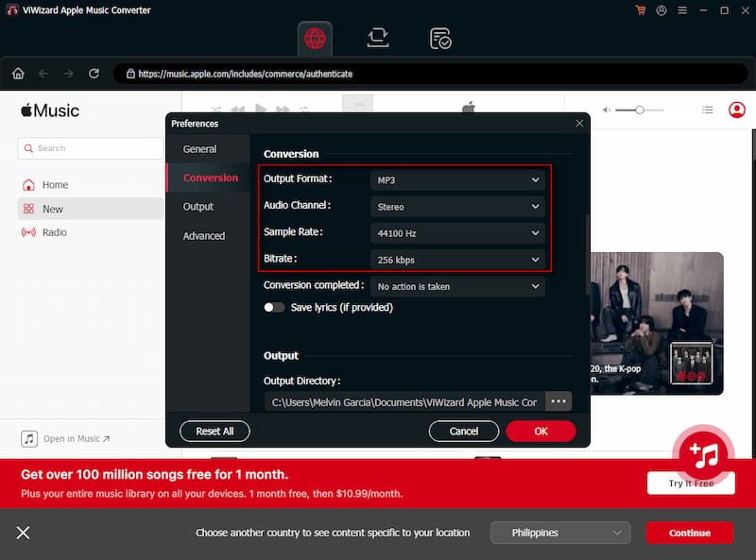Screen dimensions: 756x560
Task: Open the Audio Channel Stereo dropdown
Action: (x=458, y=206)
